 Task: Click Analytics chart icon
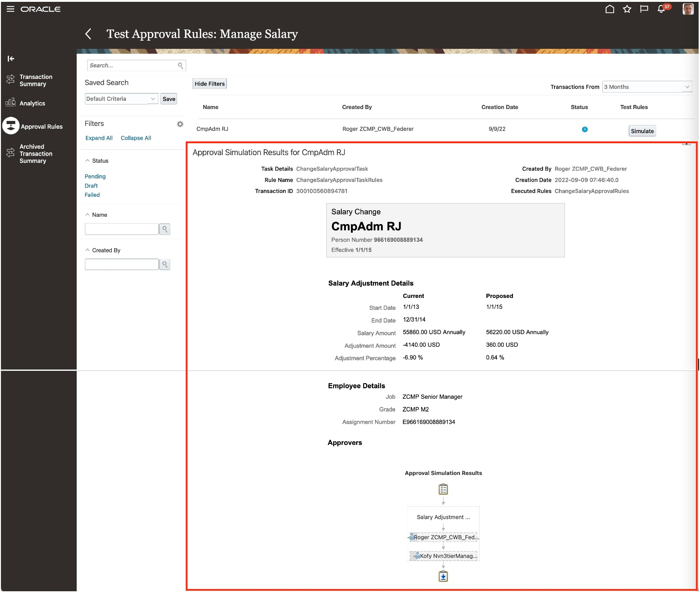click(10, 103)
